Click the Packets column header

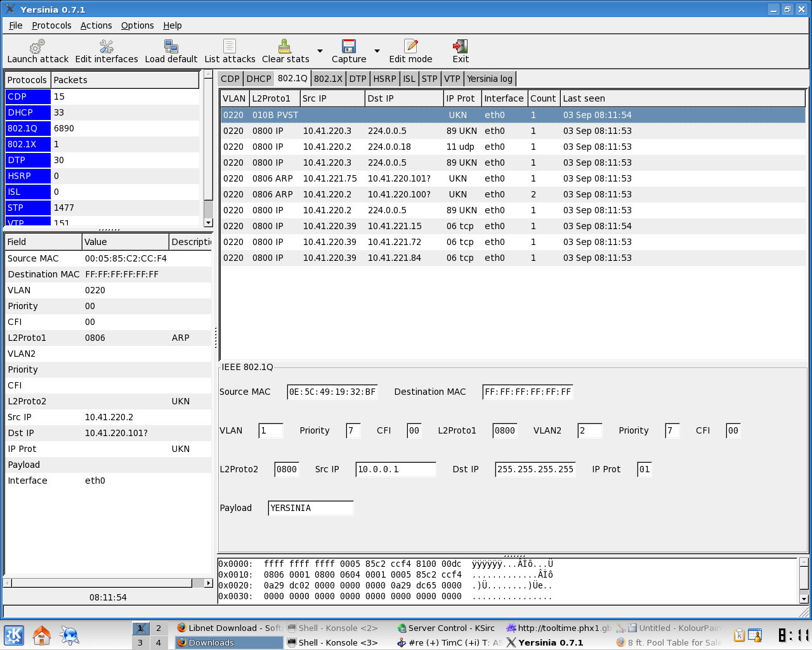pos(125,80)
